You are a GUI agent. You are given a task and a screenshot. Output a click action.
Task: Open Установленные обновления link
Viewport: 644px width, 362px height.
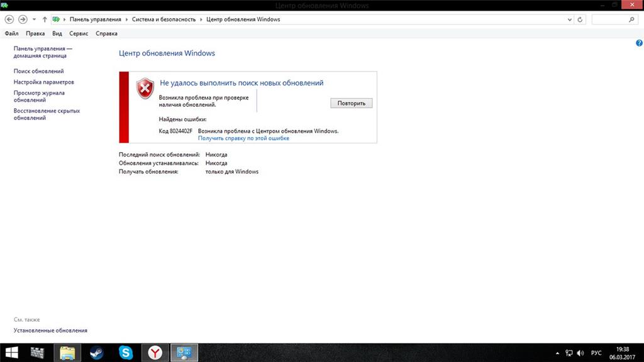[50, 331]
